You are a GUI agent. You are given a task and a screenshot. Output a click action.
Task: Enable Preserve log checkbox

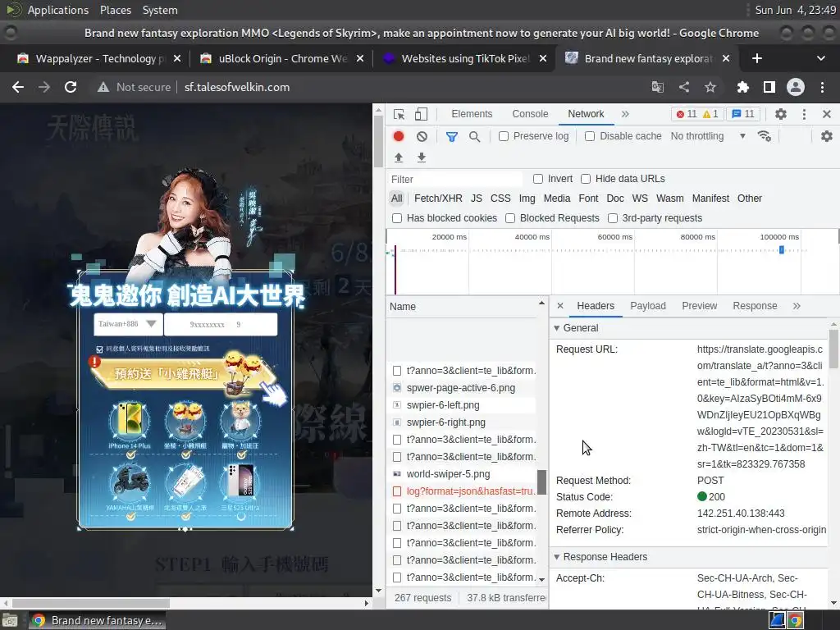(x=504, y=137)
